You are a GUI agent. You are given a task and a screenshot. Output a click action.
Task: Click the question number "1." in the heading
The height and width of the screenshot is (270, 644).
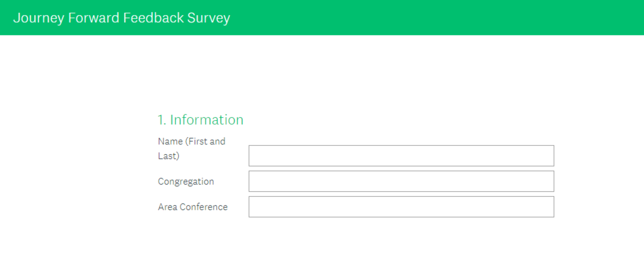(x=162, y=120)
